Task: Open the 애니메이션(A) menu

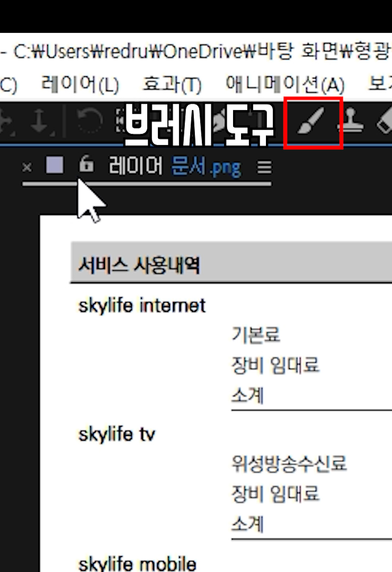Action: tap(285, 84)
